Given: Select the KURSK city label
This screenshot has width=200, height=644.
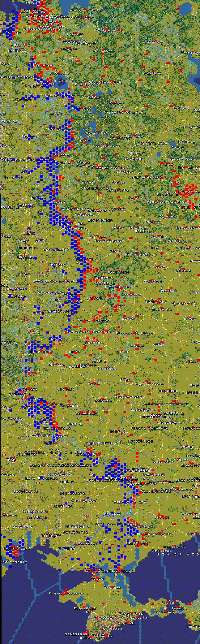Looking at the screenshot, I should (x=159, y=344).
